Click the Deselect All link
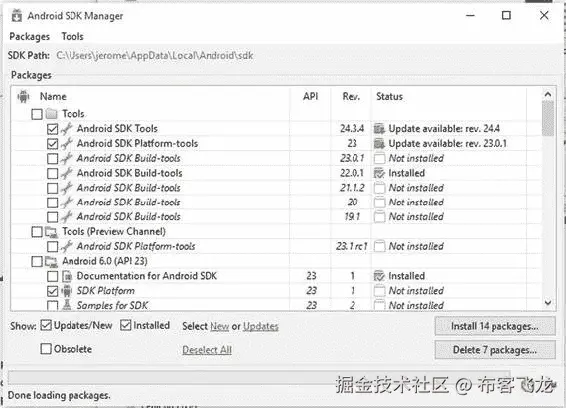Image resolution: width=566 pixels, height=408 pixels. tap(207, 350)
